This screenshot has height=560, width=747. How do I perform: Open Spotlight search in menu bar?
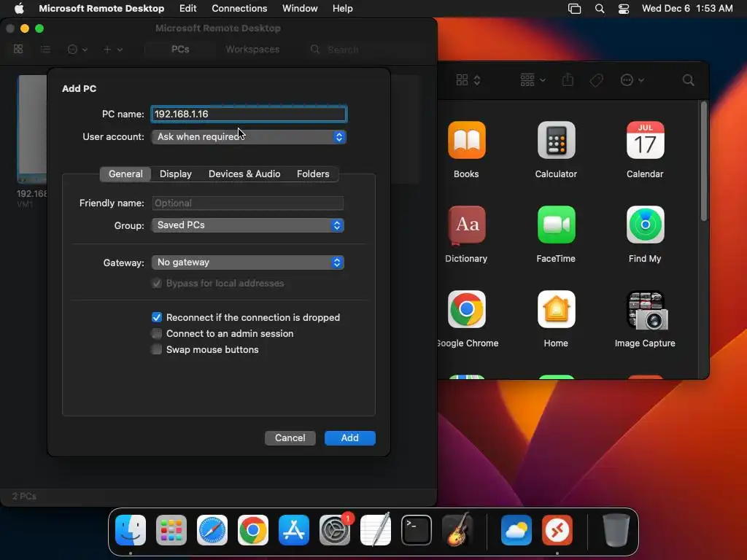(600, 8)
